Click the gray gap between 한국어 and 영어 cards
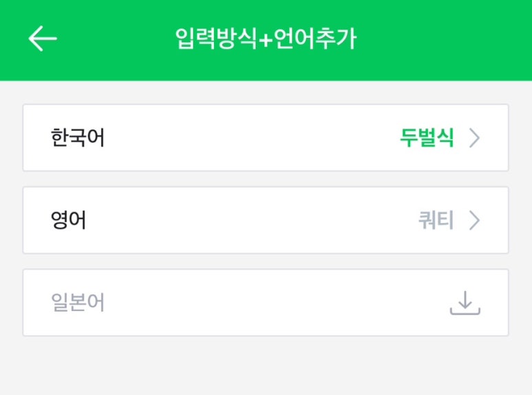Image resolution: width=532 pixels, height=395 pixels. point(266,179)
